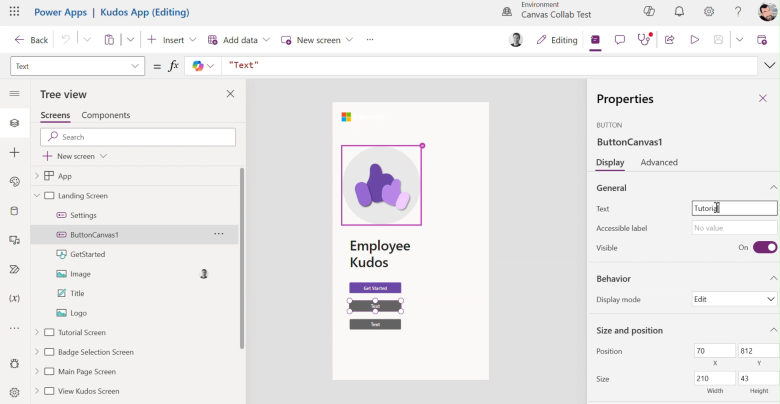
Task: Open the App checker stethoscope
Action: tap(645, 40)
